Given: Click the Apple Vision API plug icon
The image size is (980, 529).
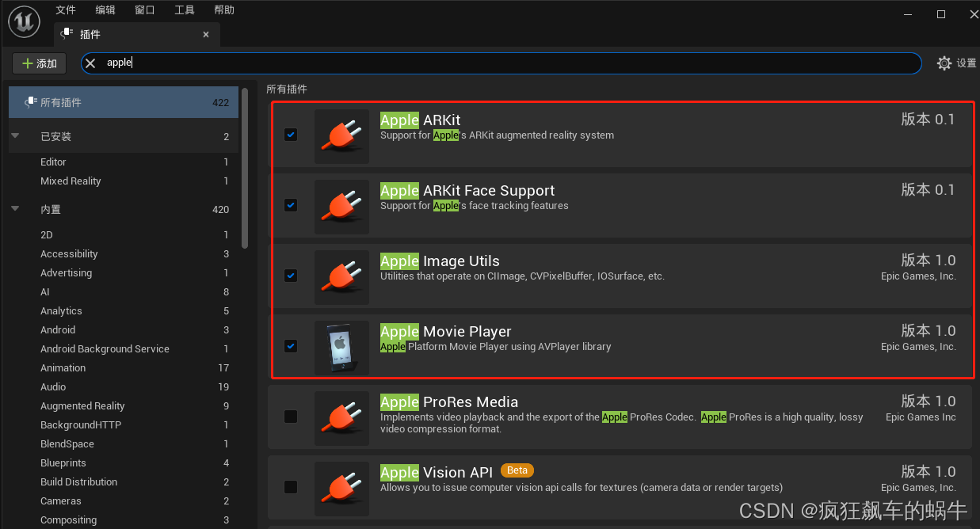Looking at the screenshot, I should tap(341, 489).
